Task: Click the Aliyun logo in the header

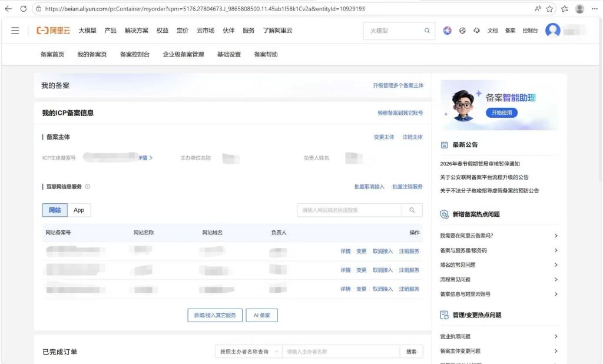Action: [x=54, y=31]
